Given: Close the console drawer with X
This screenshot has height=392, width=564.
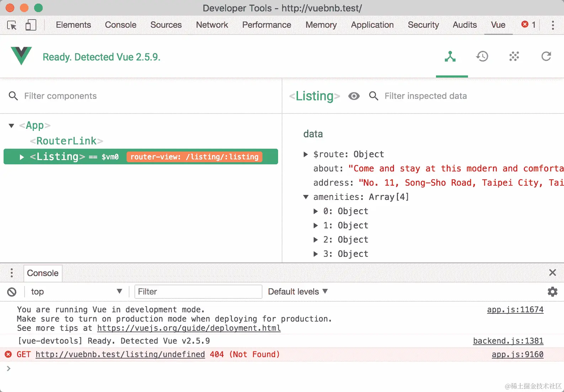Looking at the screenshot, I should (x=552, y=272).
